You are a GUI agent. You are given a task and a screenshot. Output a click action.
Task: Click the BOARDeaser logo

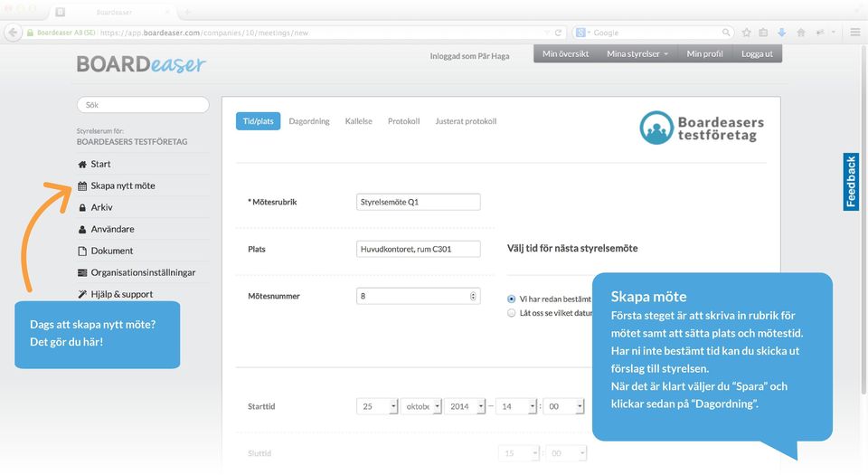[x=141, y=64]
